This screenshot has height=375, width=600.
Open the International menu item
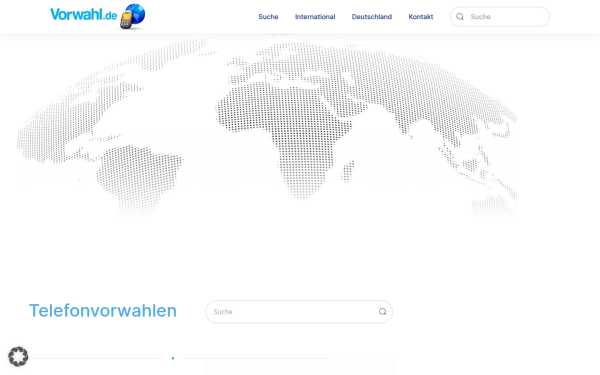[x=315, y=17]
